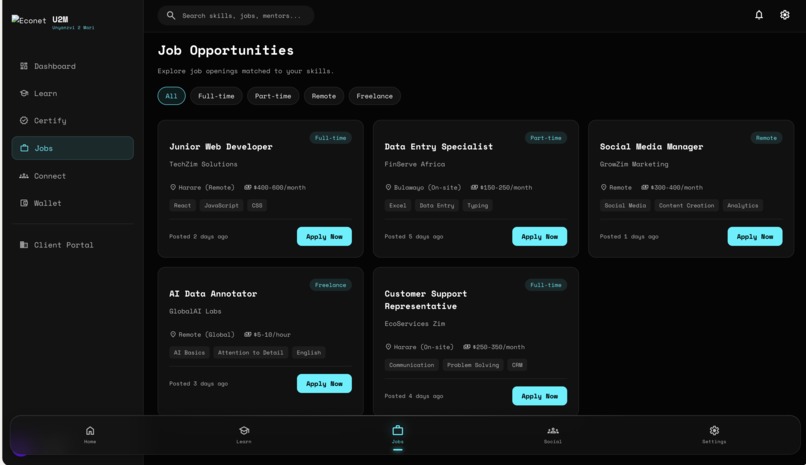
Task: Click the Wallet sidebar icon
Action: point(24,203)
